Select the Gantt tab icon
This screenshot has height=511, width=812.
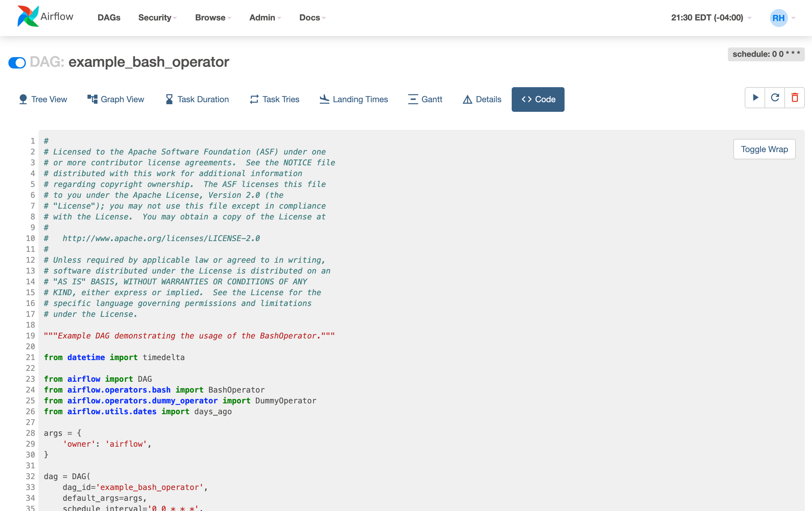coord(413,99)
